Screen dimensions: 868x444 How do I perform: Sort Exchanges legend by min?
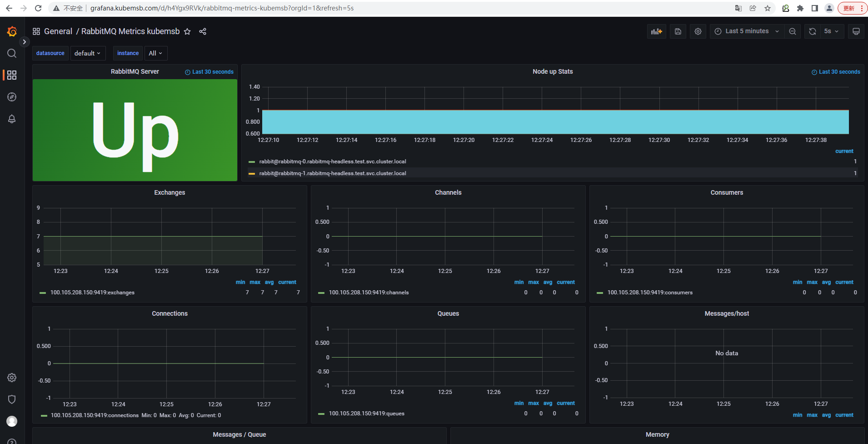[240, 282]
